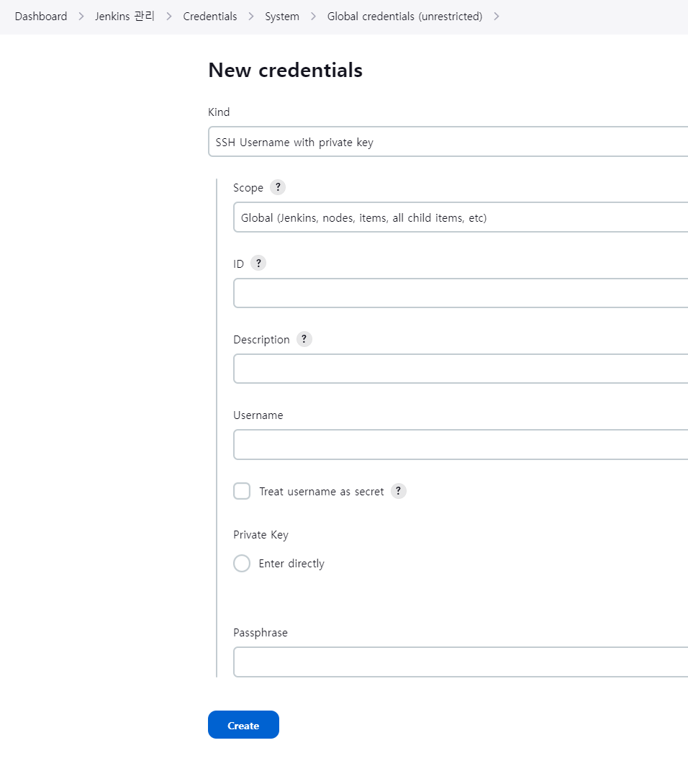
Task: Open the Description help question mark icon
Action: pos(304,339)
